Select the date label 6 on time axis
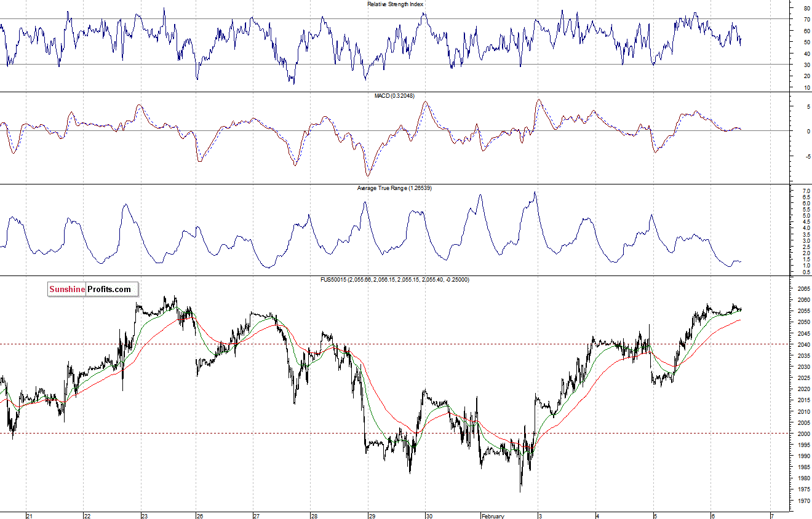The image size is (812, 519). click(712, 515)
